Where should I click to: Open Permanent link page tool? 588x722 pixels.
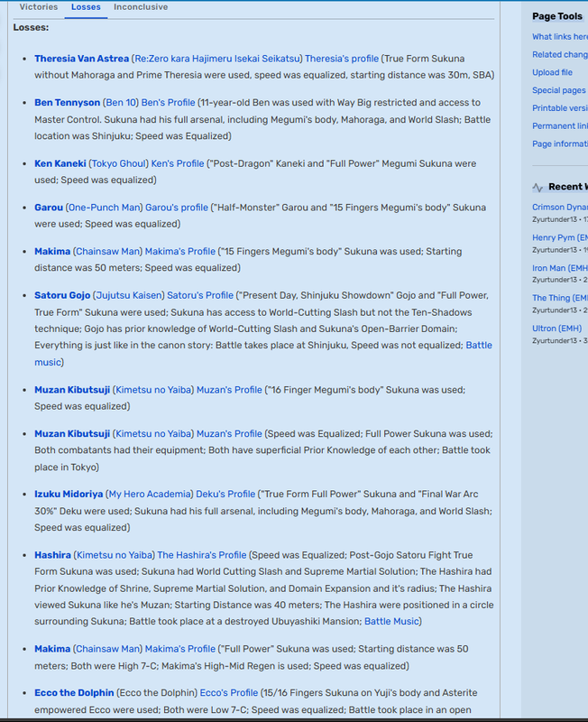coord(560,126)
